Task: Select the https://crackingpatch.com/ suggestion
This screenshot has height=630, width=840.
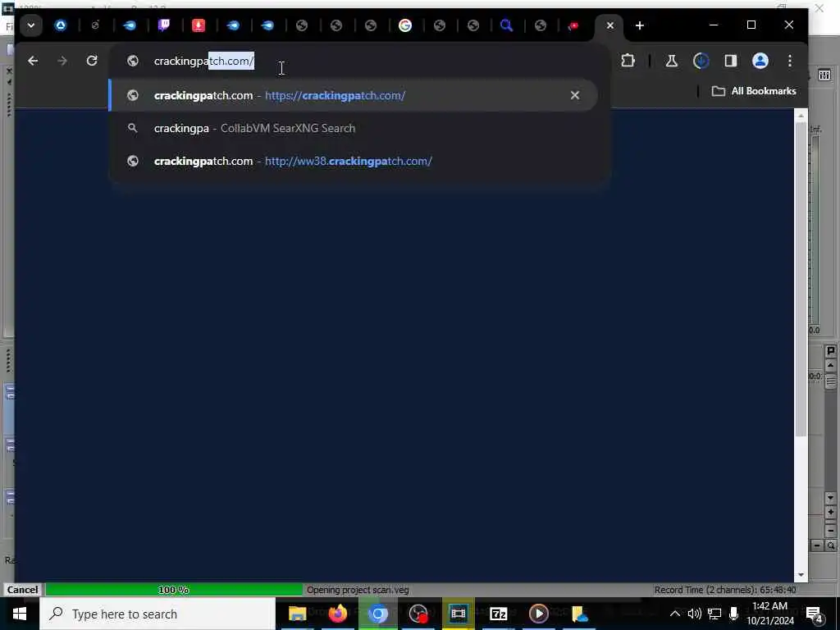Action: 354,95
